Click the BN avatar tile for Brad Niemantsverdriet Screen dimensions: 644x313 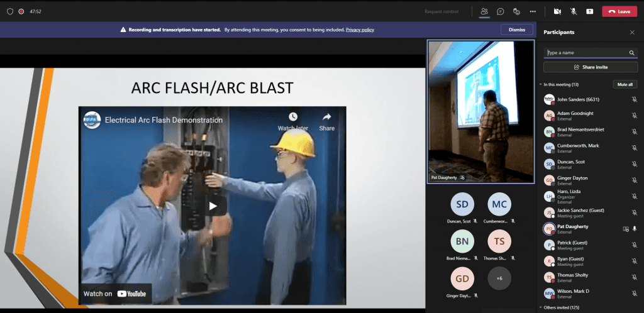point(462,241)
